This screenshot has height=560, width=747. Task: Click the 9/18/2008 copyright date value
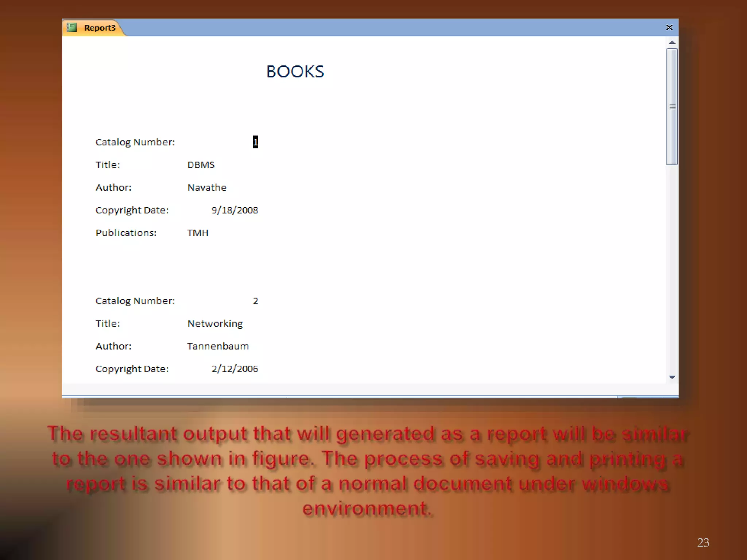coord(235,210)
